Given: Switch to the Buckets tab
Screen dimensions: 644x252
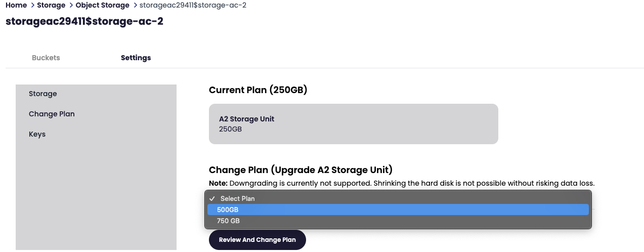Looking at the screenshot, I should tap(46, 58).
